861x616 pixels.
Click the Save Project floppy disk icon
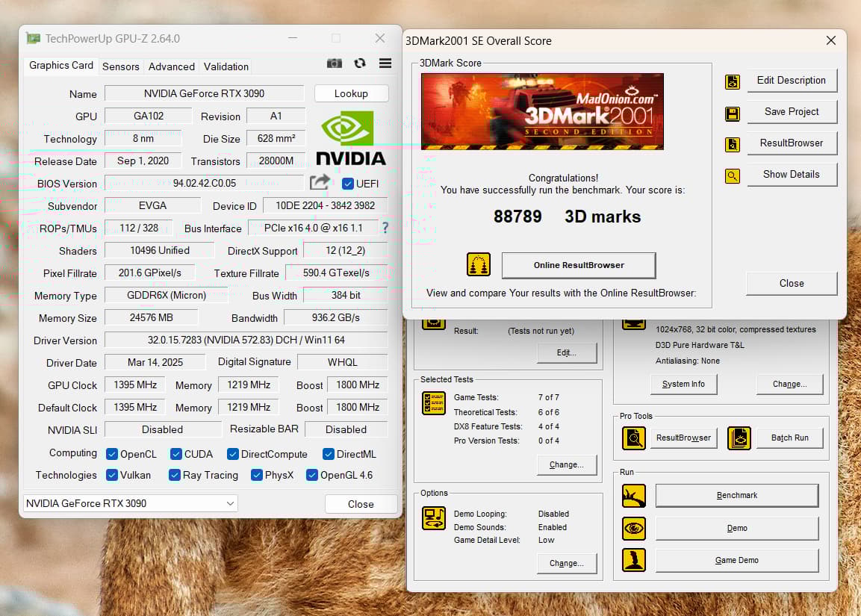pos(732,112)
